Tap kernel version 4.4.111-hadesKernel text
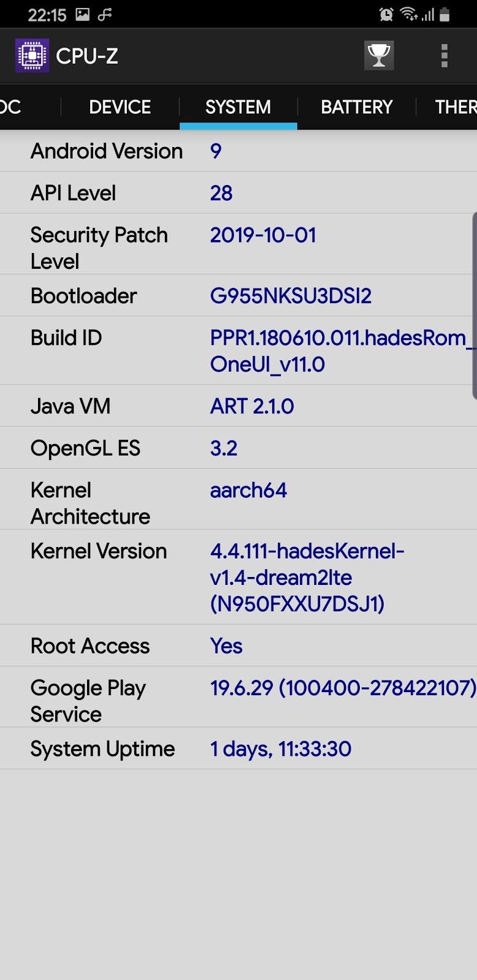 (x=307, y=578)
